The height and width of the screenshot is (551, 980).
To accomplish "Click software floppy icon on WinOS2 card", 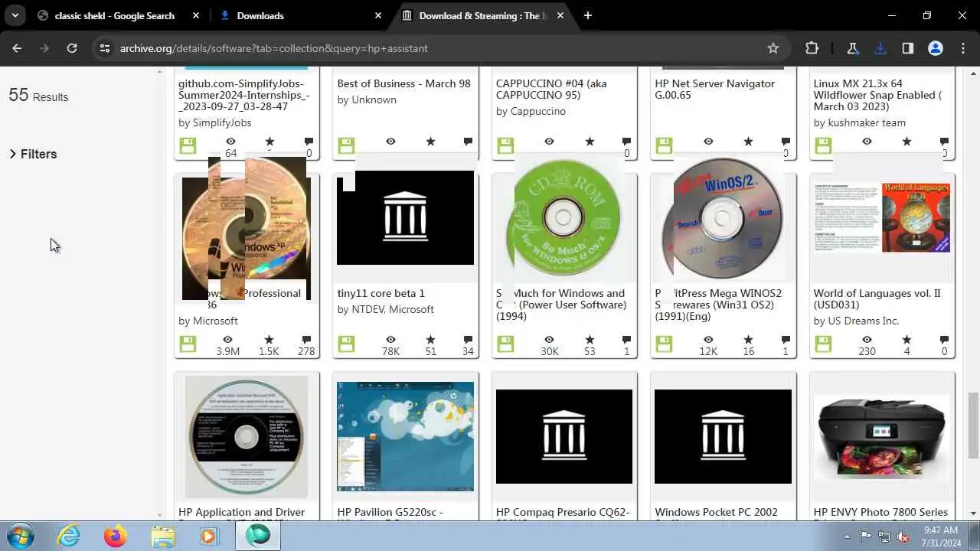I will (664, 344).
